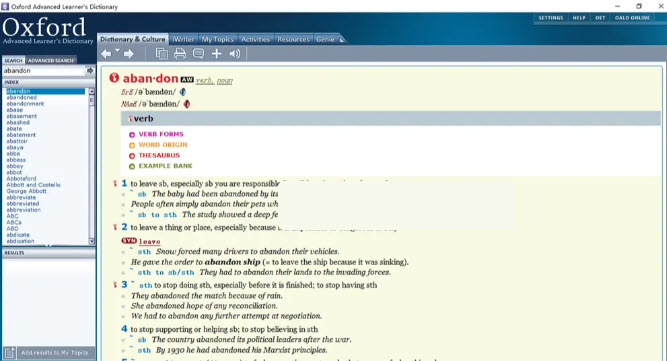
Task: Open the My Topics tab
Action: 217,39
